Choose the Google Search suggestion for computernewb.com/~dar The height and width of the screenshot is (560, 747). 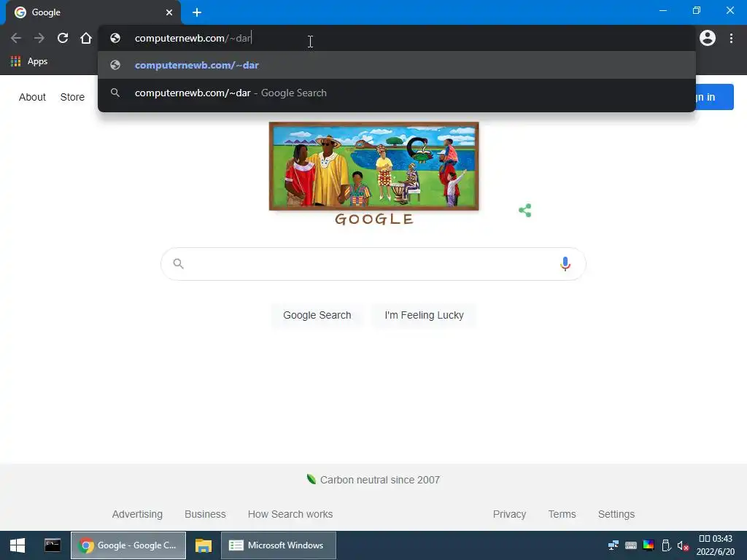[x=396, y=93]
